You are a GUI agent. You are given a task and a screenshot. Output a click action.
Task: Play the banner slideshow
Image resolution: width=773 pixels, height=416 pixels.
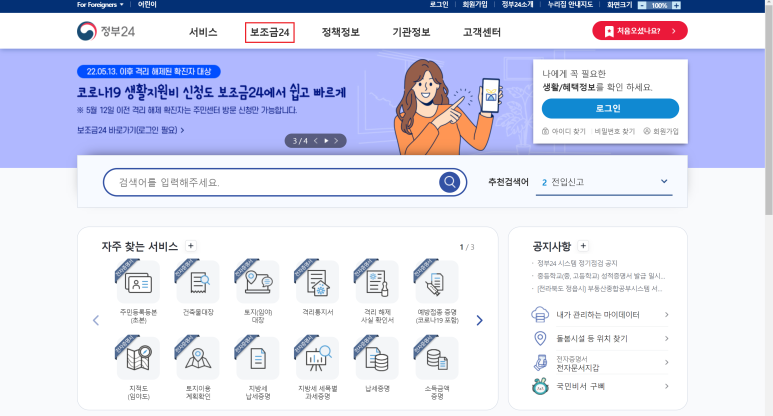[x=326, y=141]
